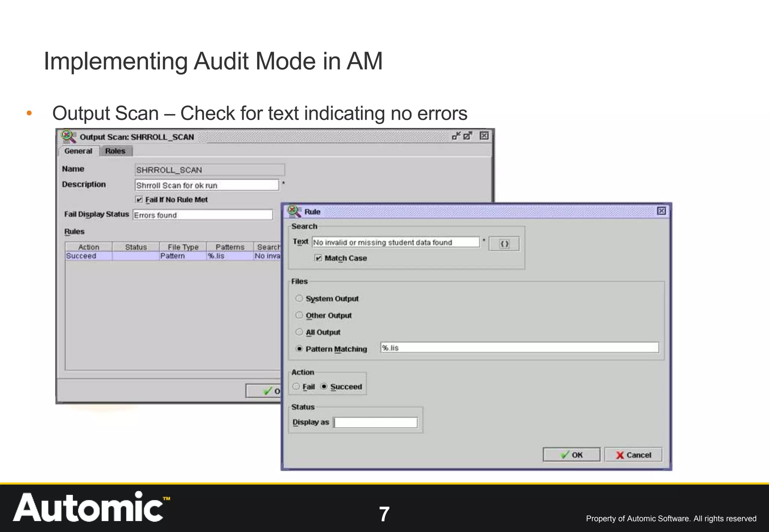Click the Pattern cell in Rules table

point(183,256)
